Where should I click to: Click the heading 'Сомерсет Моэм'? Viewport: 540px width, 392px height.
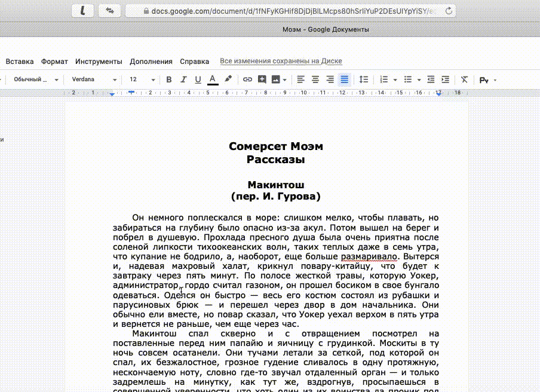(x=276, y=146)
